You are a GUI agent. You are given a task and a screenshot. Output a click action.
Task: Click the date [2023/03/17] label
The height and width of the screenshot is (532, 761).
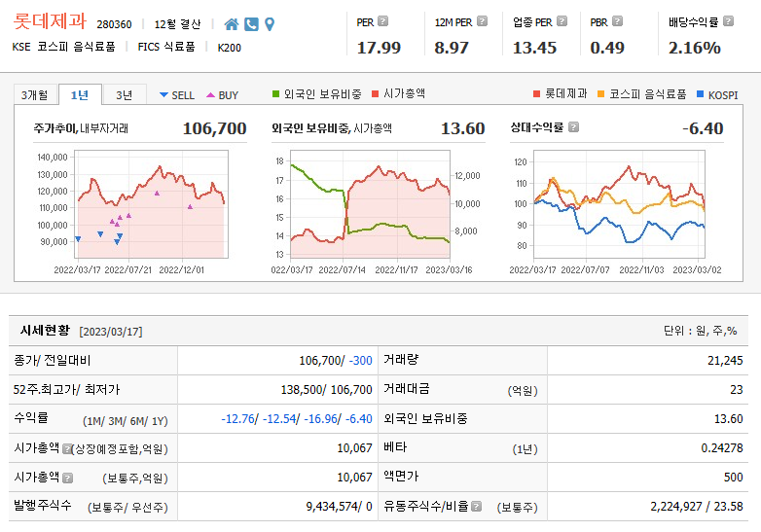point(111,332)
